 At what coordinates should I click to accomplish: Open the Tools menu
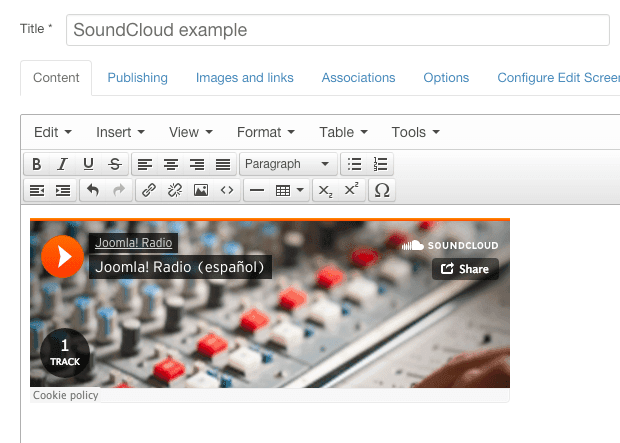(x=415, y=132)
